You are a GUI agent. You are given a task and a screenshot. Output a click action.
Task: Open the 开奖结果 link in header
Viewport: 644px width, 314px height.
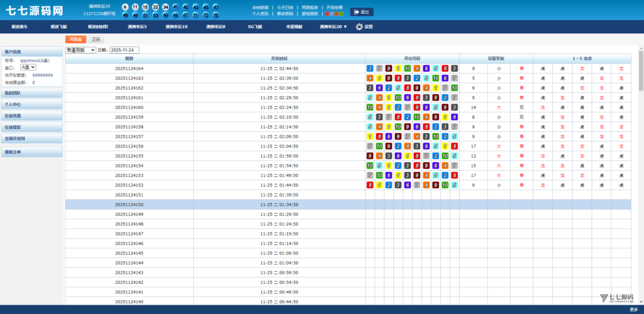click(335, 7)
